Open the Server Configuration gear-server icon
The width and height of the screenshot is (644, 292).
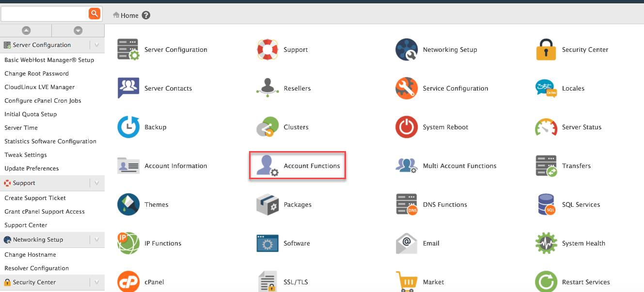[x=128, y=49]
